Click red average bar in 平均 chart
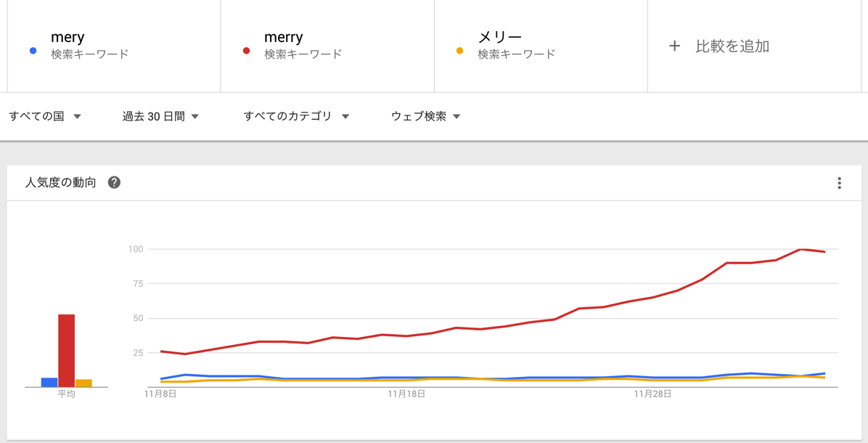This screenshot has width=868, height=443. [67, 351]
